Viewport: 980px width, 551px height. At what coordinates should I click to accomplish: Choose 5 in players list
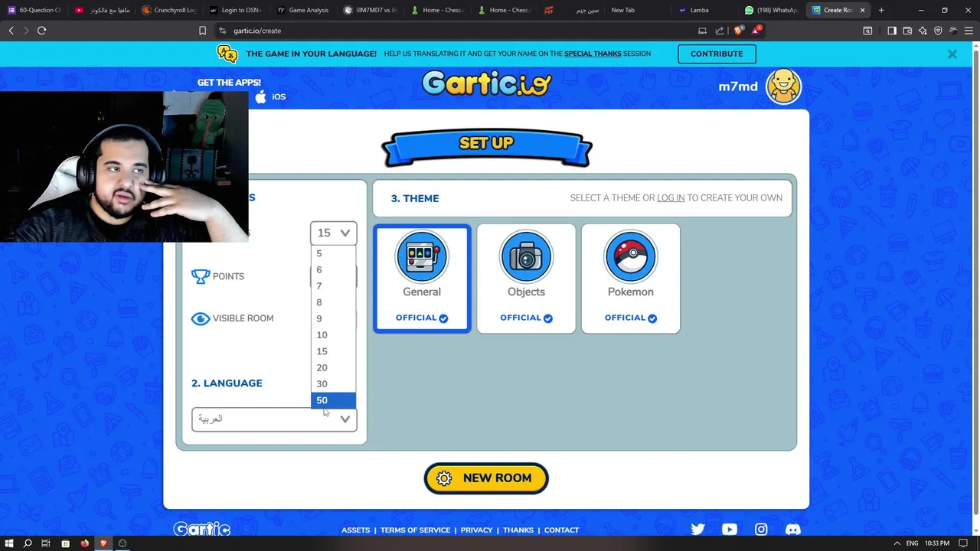coord(333,253)
